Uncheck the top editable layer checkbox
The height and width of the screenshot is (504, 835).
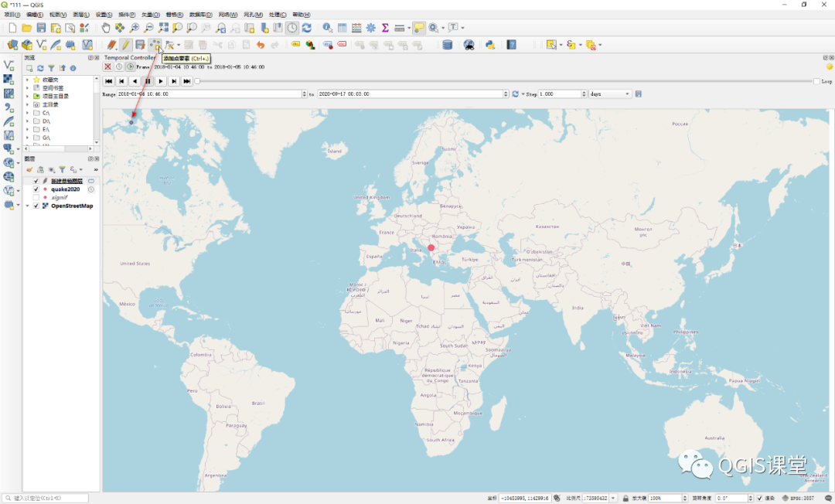point(36,181)
